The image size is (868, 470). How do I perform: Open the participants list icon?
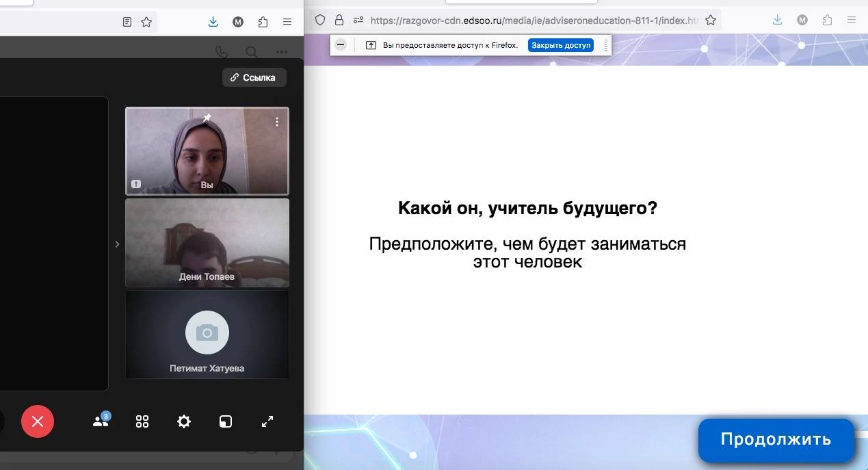pyautogui.click(x=101, y=421)
